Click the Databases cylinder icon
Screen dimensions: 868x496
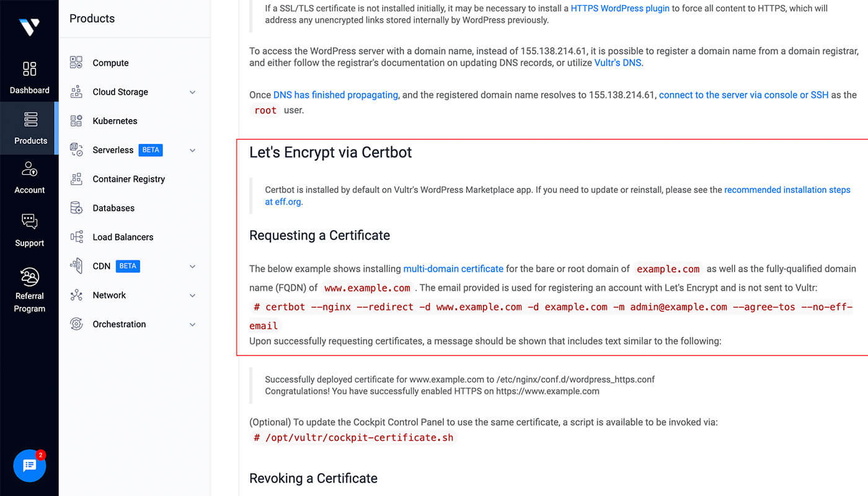click(76, 208)
